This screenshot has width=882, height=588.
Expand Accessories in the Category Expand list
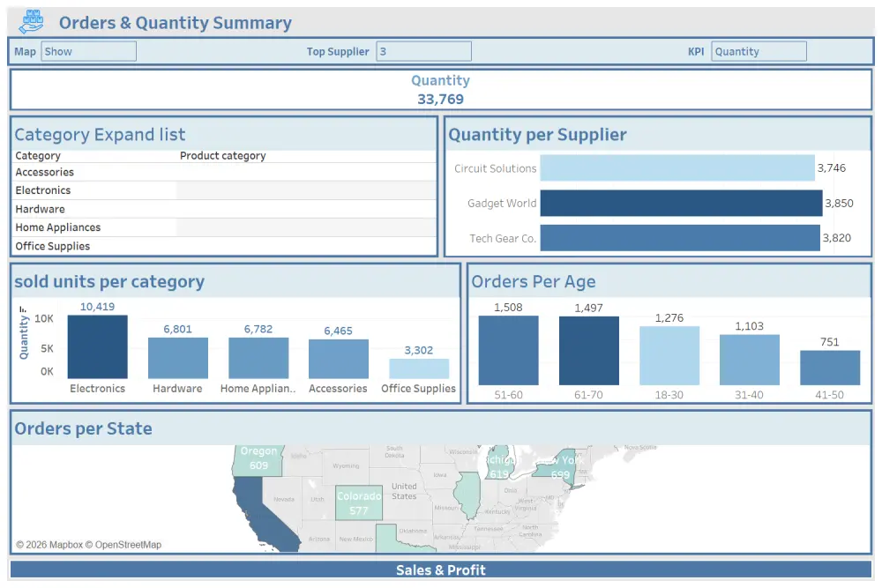click(42, 172)
